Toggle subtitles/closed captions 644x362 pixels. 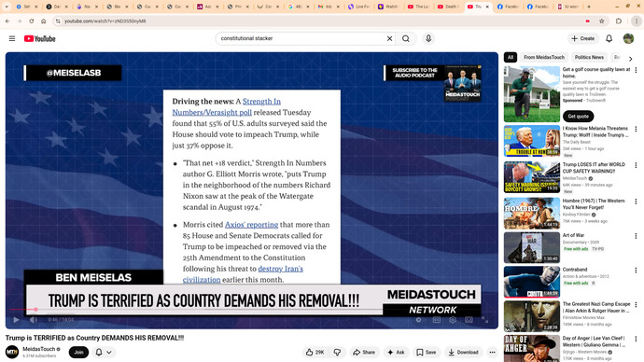pos(437,320)
